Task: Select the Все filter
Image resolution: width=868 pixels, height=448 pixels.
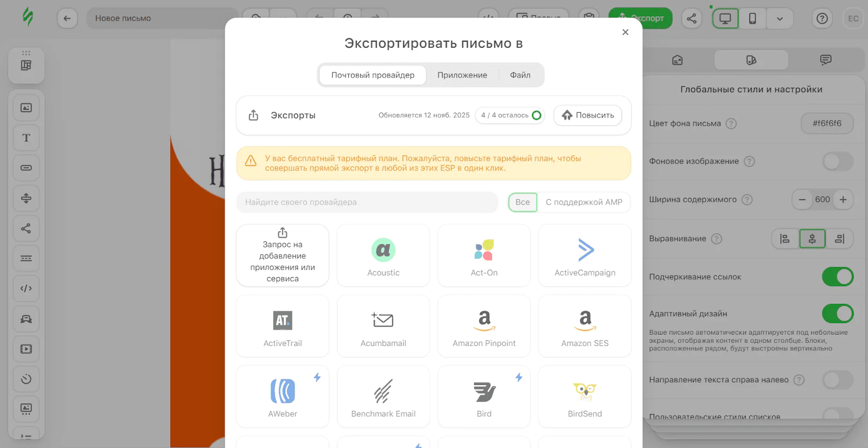Action: tap(522, 202)
